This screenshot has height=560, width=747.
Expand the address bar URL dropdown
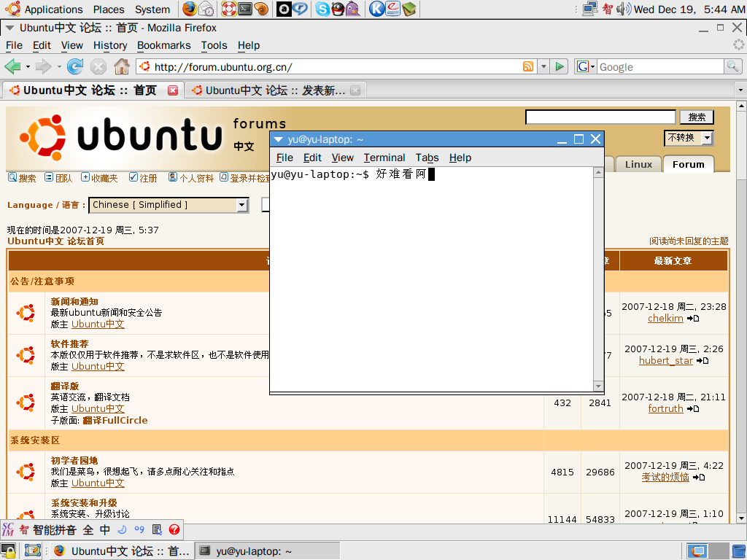point(543,66)
